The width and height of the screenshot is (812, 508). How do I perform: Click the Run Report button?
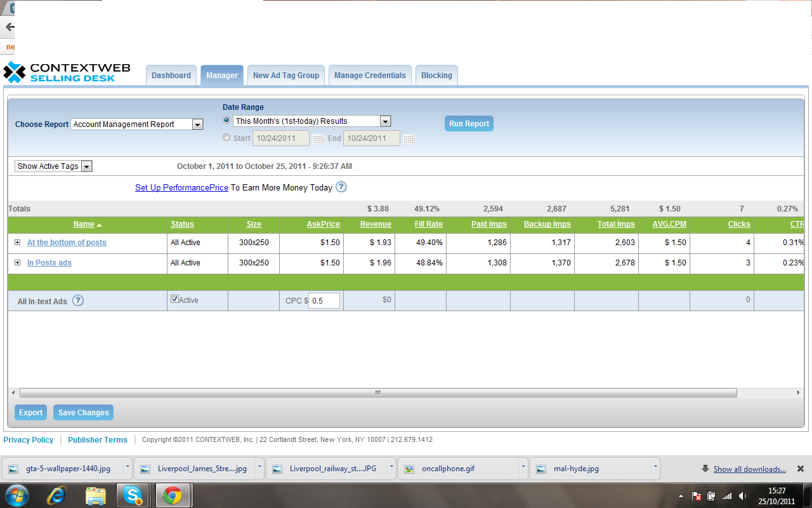(x=469, y=124)
